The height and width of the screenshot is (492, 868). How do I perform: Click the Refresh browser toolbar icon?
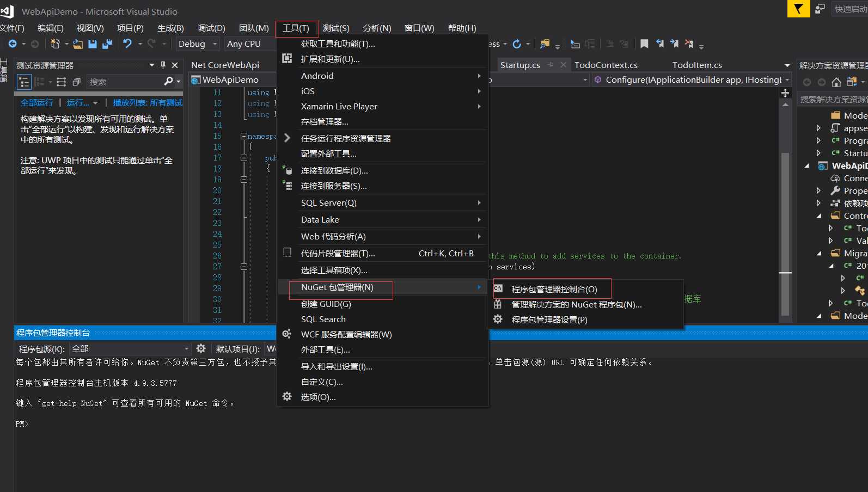tap(517, 44)
